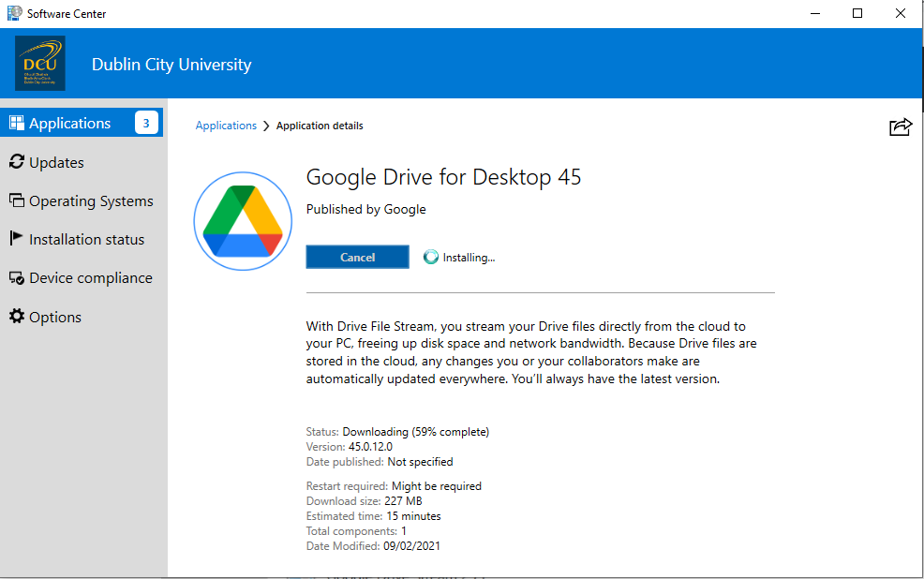Click the Google Drive for Desktop 45 title
The image size is (924, 579).
click(x=443, y=177)
